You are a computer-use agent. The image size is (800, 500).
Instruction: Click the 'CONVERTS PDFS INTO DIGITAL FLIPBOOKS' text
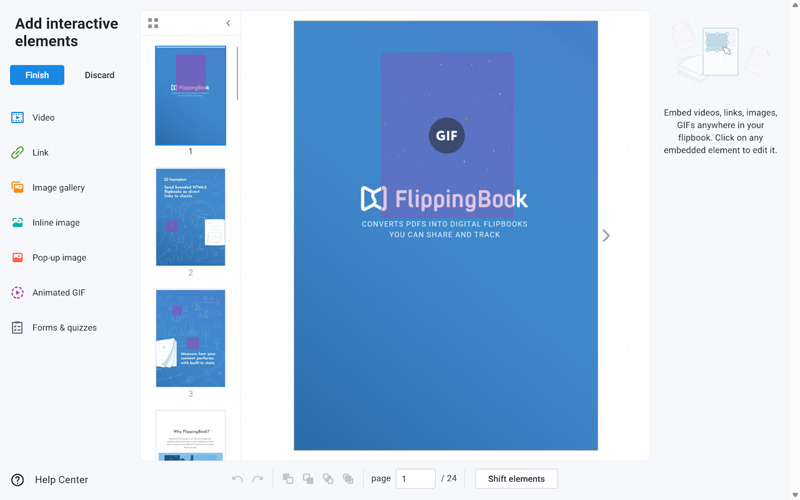(x=444, y=224)
